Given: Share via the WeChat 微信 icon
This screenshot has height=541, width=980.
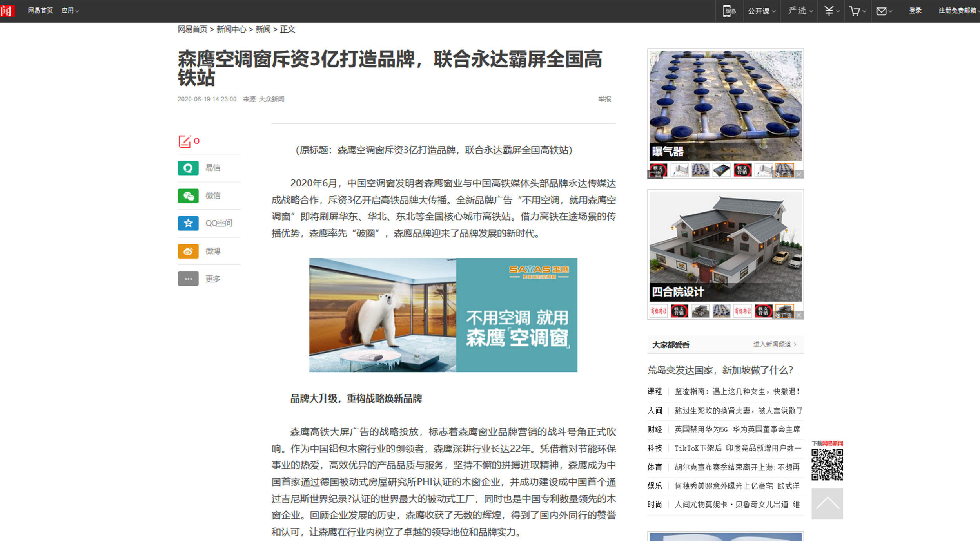Looking at the screenshot, I should [x=188, y=196].
